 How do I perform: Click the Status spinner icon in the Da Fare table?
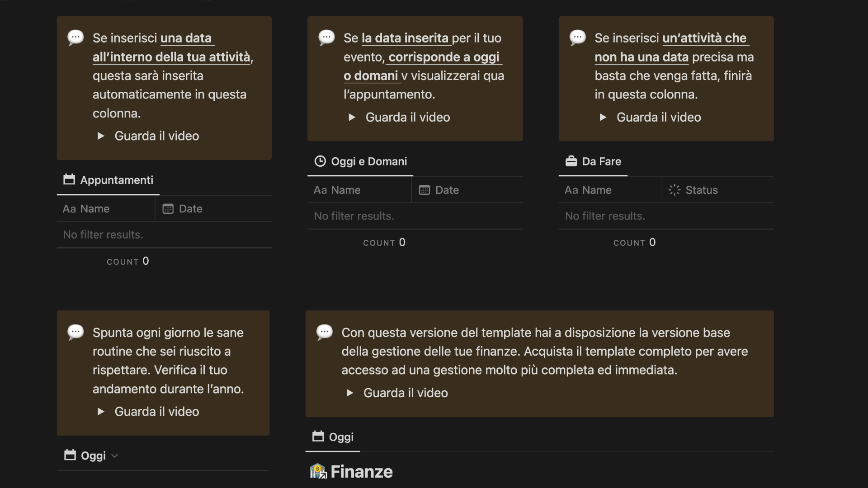click(x=674, y=190)
